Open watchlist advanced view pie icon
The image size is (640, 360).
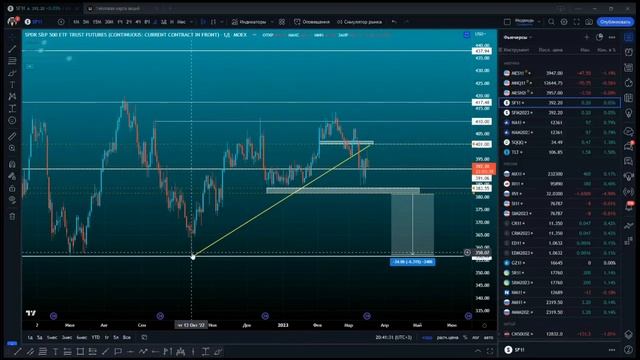pos(599,37)
